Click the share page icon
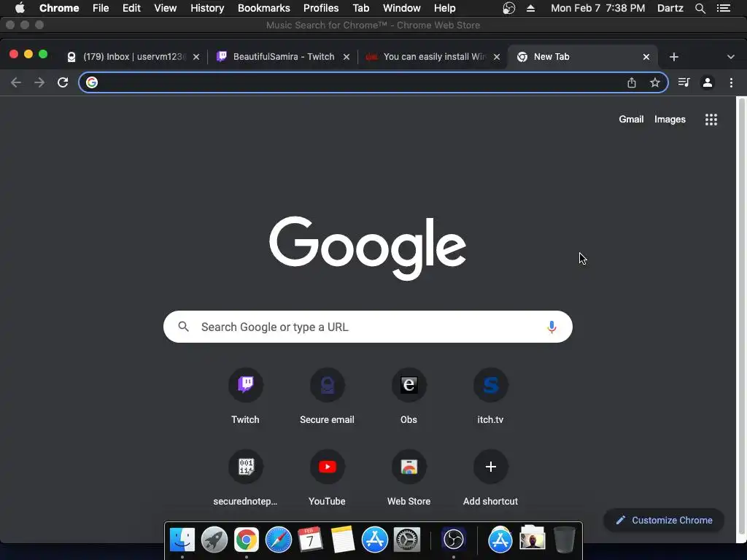Image resolution: width=747 pixels, height=560 pixels. click(632, 82)
